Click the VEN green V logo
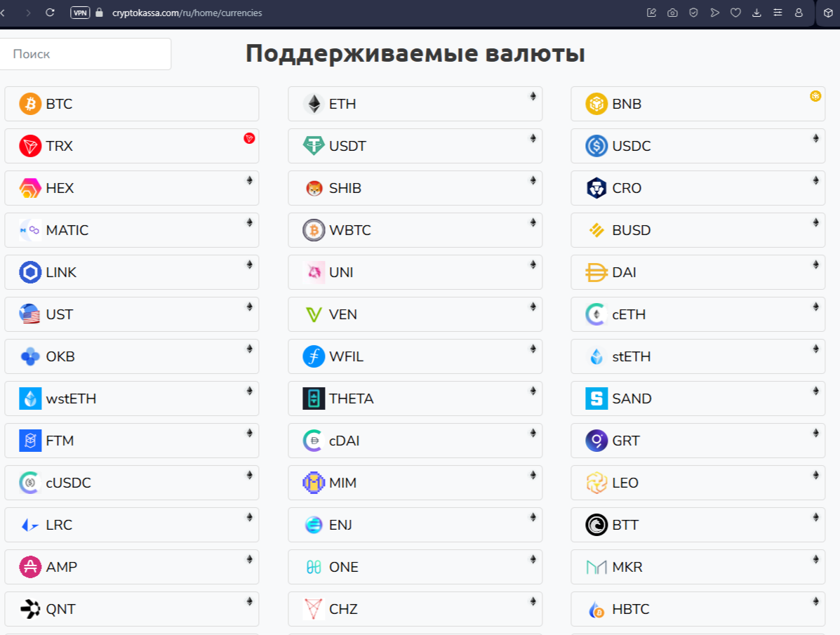Screen dimensions: 840x635 click(314, 314)
